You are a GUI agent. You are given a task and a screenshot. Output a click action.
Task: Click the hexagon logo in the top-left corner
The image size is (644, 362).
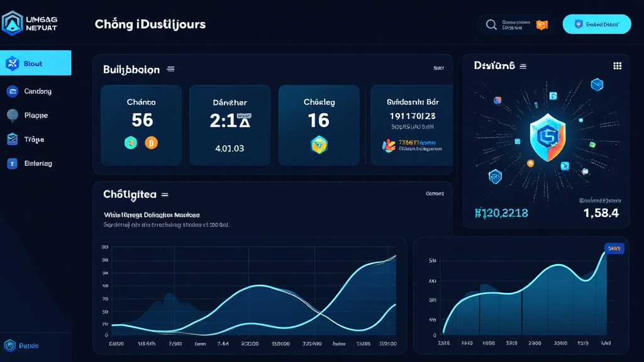13,23
